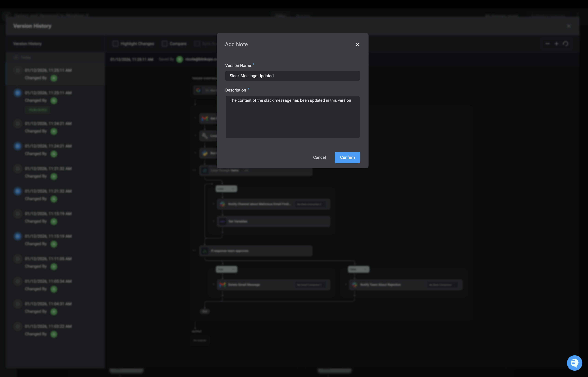Click the reset view circular arrow icon

pos(565,44)
